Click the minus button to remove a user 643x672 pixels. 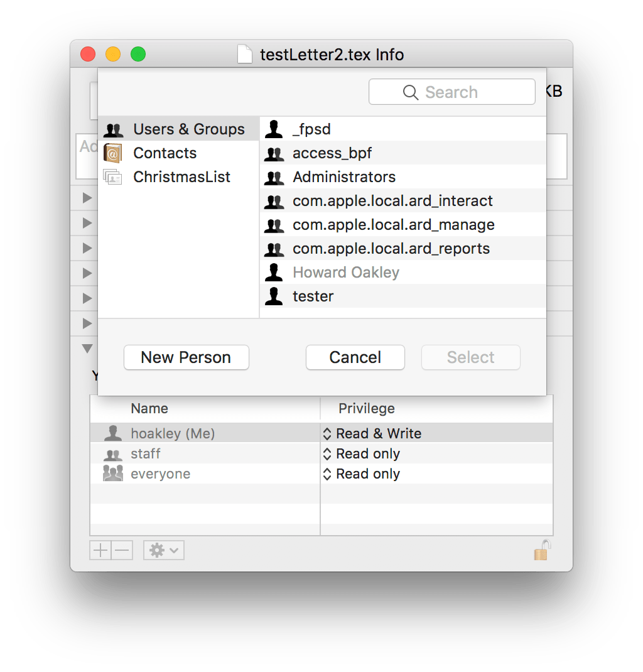(122, 551)
